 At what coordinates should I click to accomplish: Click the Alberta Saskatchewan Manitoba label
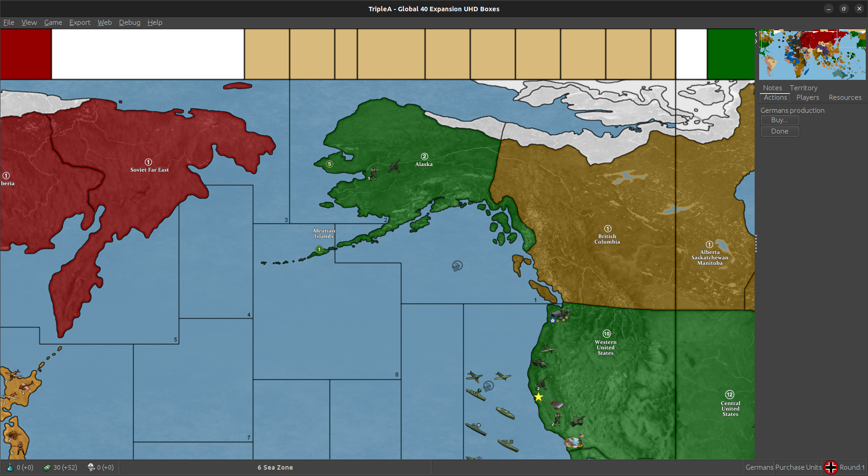tap(710, 258)
